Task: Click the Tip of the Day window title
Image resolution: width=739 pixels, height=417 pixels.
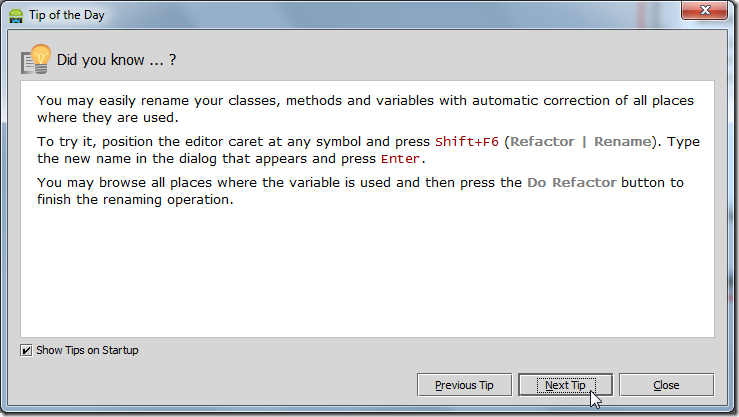Action: 68,15
